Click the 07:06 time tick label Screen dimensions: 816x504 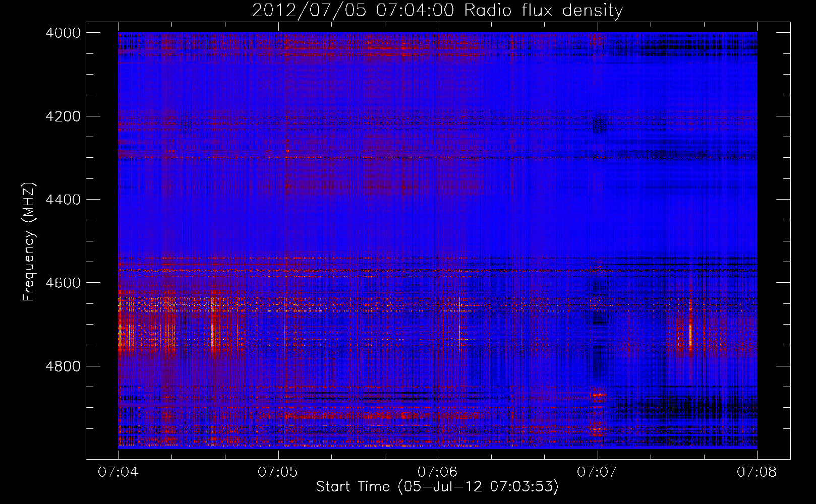(438, 472)
